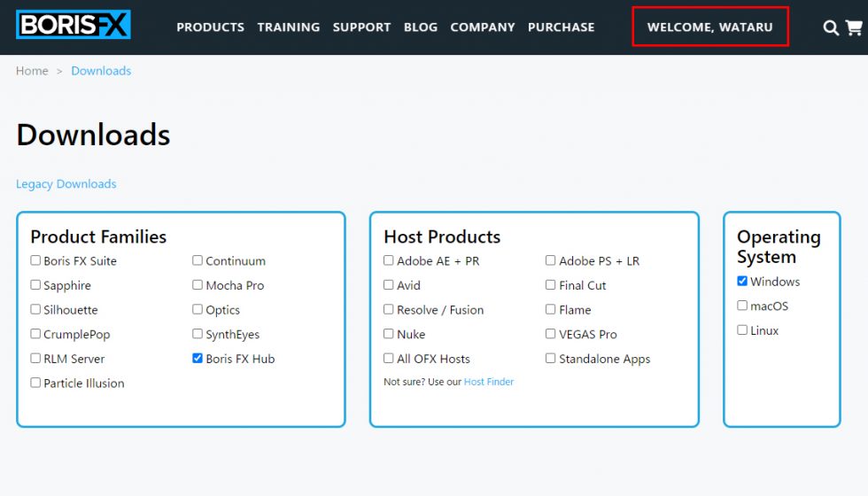The image size is (868, 496).
Task: Open the site search icon
Action: [x=831, y=27]
